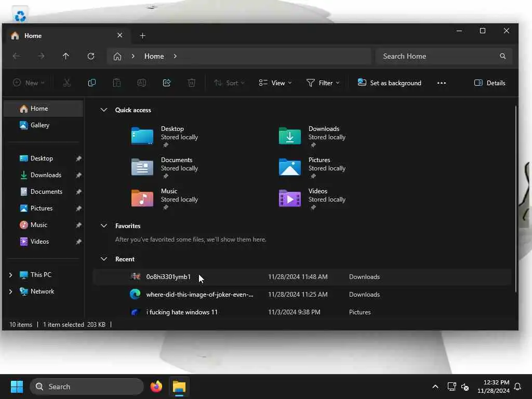Expand Network in the tree
This screenshot has height=399, width=532.
[x=10, y=291]
